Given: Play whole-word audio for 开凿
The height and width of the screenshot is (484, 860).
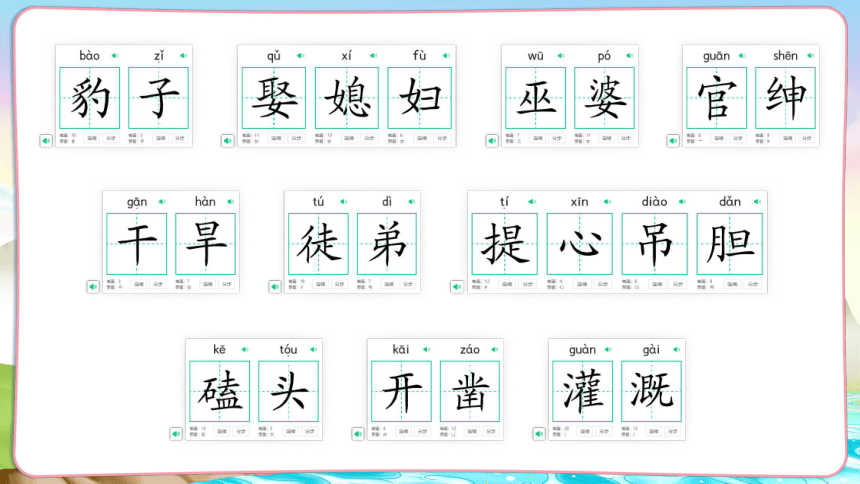Looking at the screenshot, I should coord(358,434).
